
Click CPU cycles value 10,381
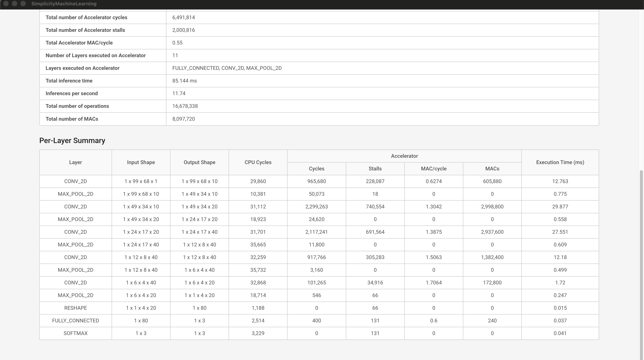pyautogui.click(x=258, y=194)
